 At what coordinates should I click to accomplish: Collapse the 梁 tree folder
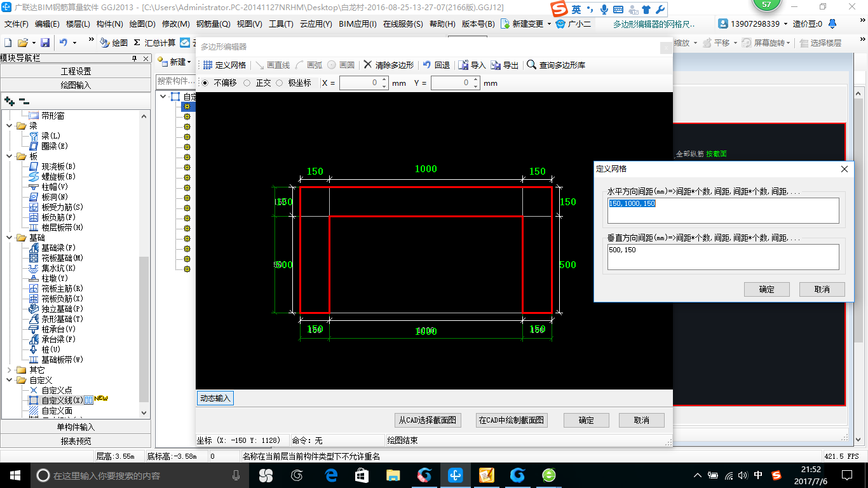coord(10,126)
